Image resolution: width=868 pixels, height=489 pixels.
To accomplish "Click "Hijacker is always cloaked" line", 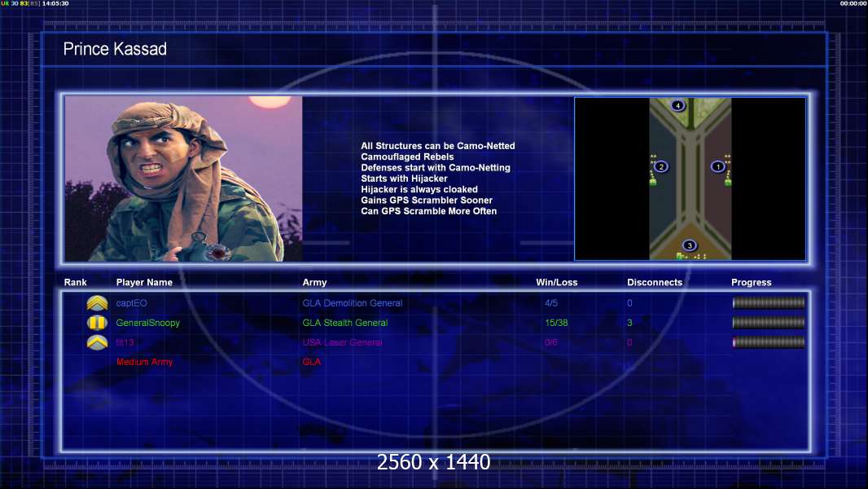I will [x=419, y=189].
